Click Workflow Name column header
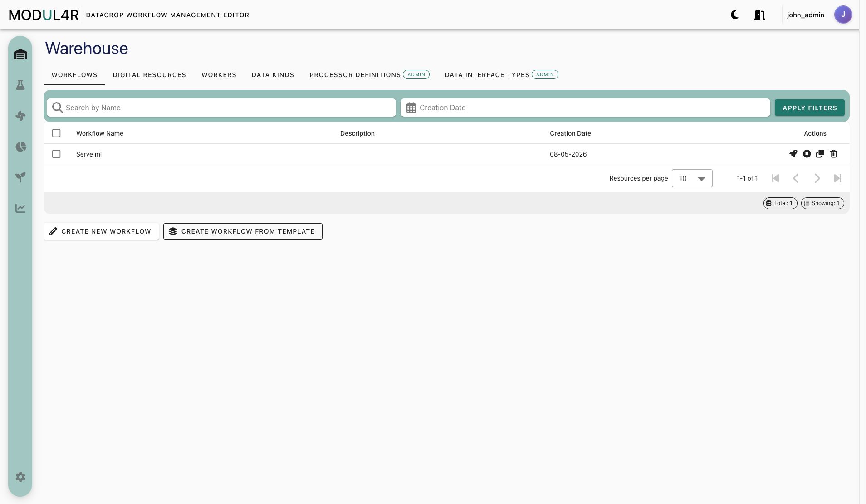Screen dimensions: 866x504 (x=100, y=133)
